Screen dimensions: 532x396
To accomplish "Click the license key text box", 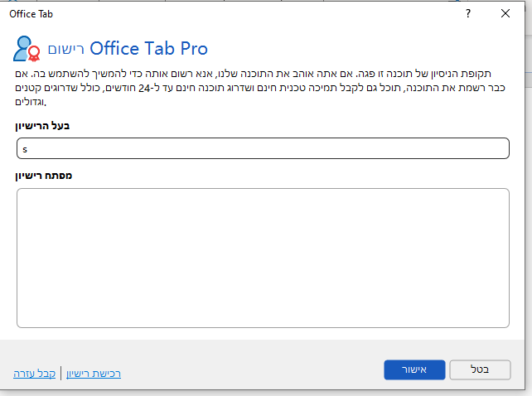I will pos(263,258).
